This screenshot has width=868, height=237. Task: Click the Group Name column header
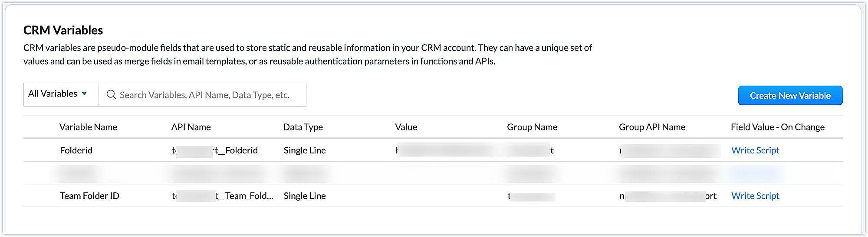[532, 127]
